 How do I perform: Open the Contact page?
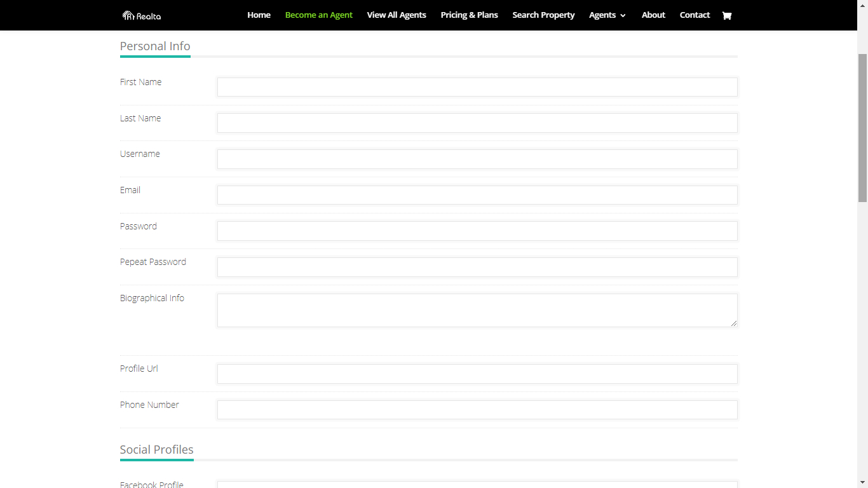695,15
